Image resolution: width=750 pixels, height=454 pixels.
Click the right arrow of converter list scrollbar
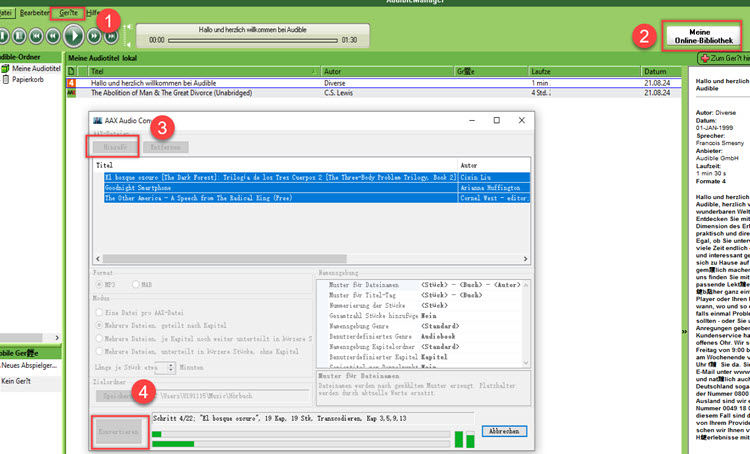525,259
